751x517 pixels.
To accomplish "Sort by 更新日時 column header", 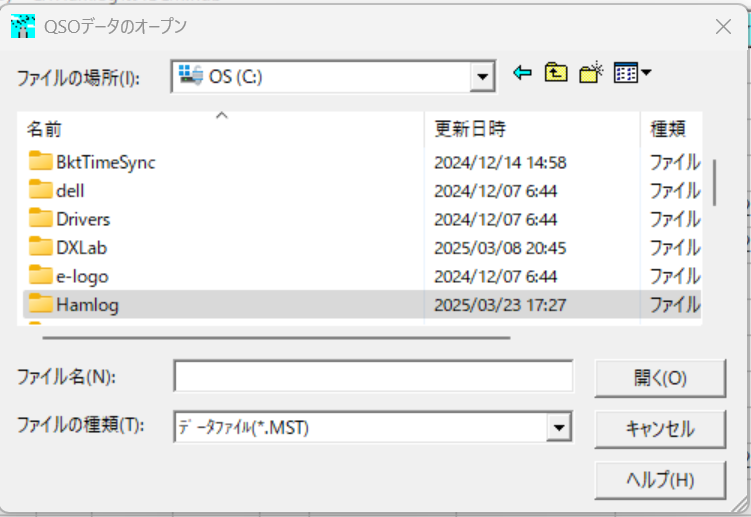I will (470, 129).
